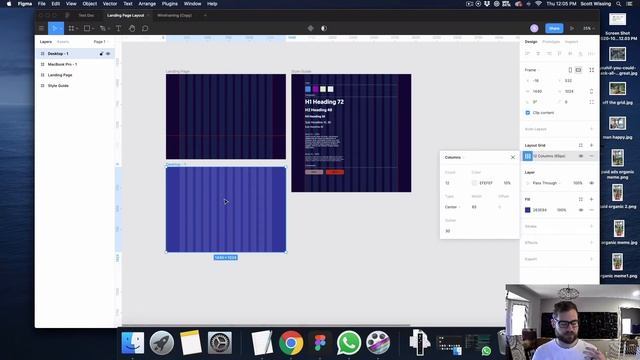Select the MacBook Pro - 1 layer

click(x=62, y=64)
